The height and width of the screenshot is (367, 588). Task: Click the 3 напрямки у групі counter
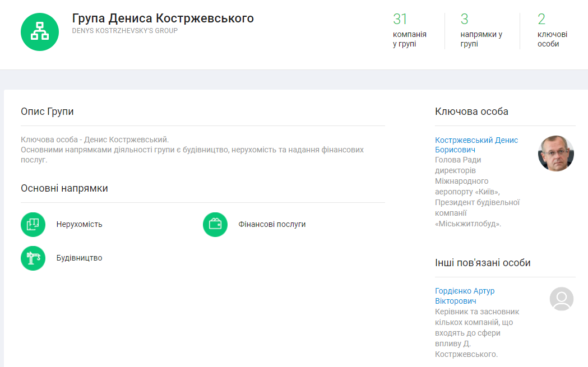point(481,31)
